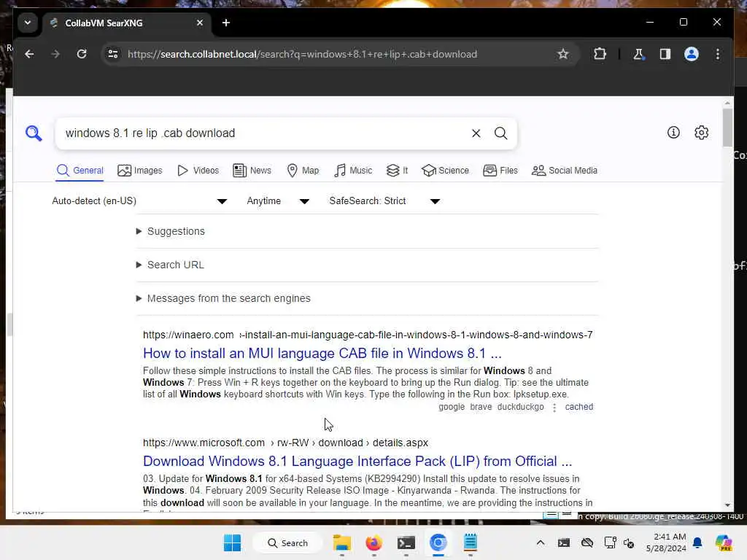Select the General search tab
Screen dimensions: 747x560
coord(80,171)
